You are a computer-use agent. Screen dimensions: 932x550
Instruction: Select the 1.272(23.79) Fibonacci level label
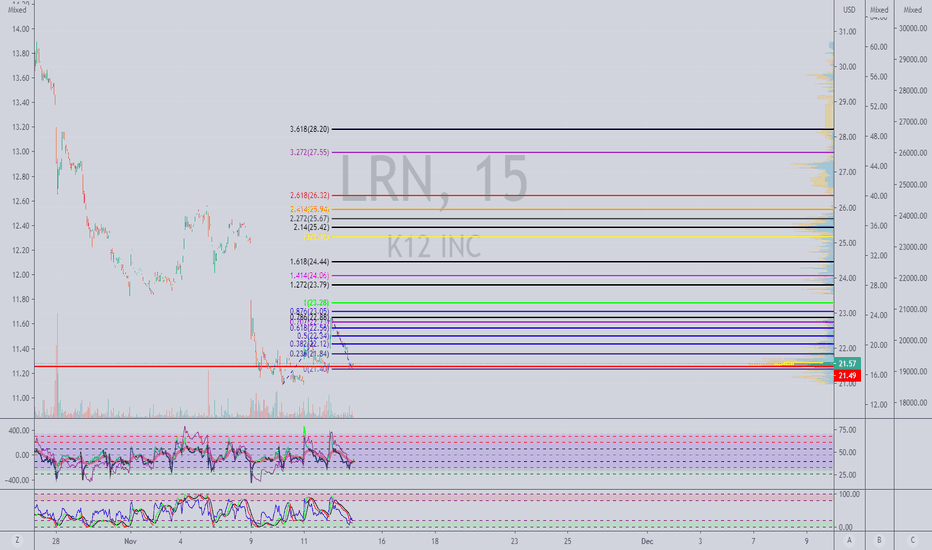(x=309, y=285)
